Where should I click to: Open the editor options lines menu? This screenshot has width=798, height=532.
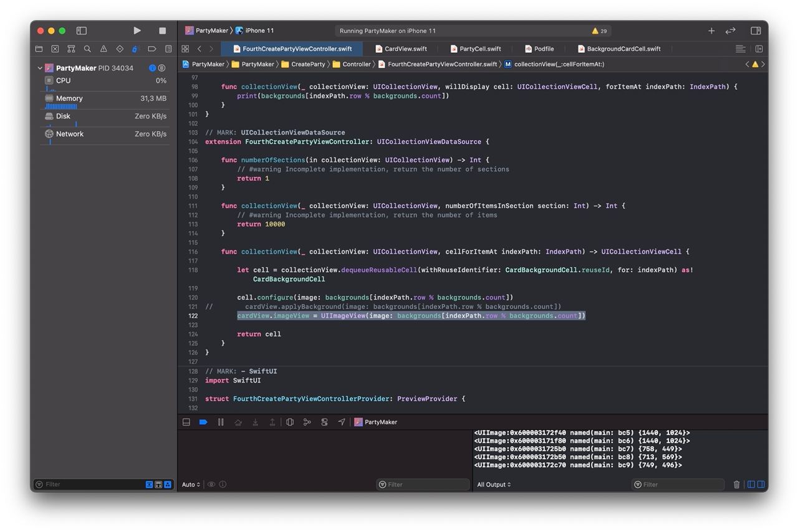741,49
